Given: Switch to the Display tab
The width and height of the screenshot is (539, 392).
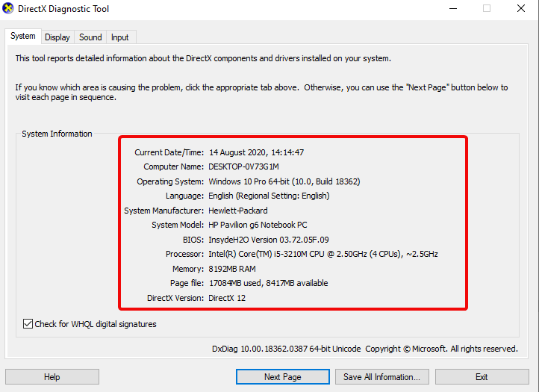Looking at the screenshot, I should click(57, 37).
